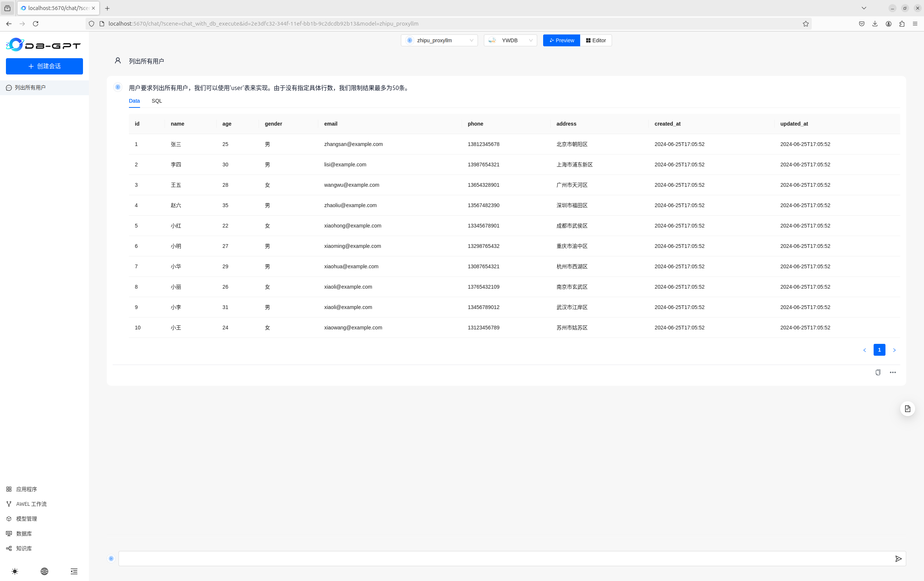
Task: Click the globe language switch icon
Action: [x=44, y=571]
